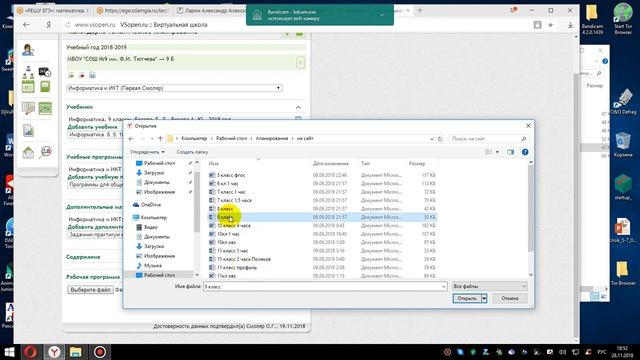This screenshot has width=640, height=360.
Task: Open the Recycle Bin desktop icon
Action: click(623, 144)
